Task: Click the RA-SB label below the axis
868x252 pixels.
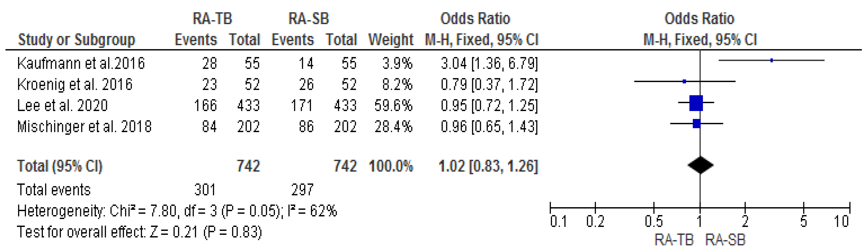Action: tap(725, 240)
